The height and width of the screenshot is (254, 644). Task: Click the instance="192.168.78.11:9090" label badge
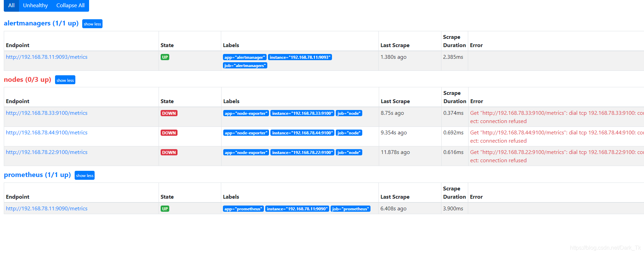[297, 209]
